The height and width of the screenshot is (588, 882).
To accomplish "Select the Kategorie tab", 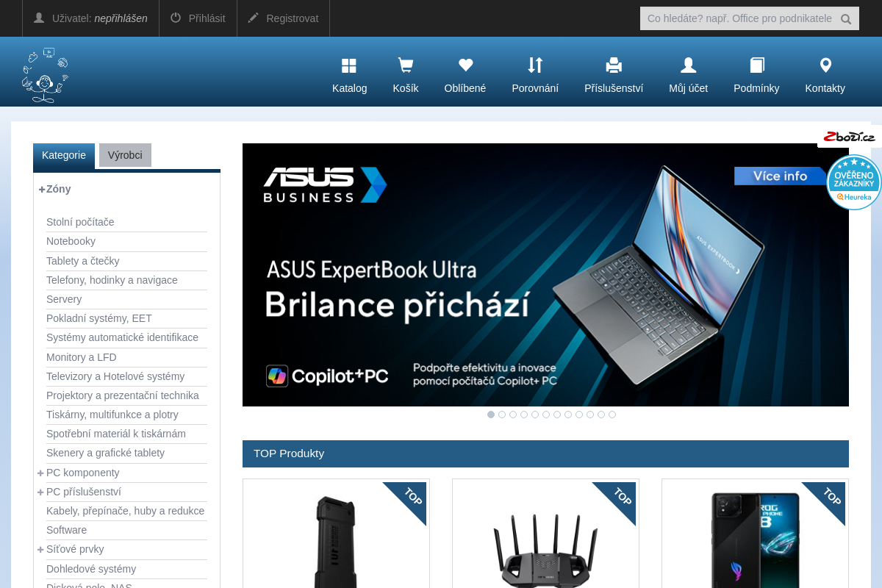I will coord(64,155).
